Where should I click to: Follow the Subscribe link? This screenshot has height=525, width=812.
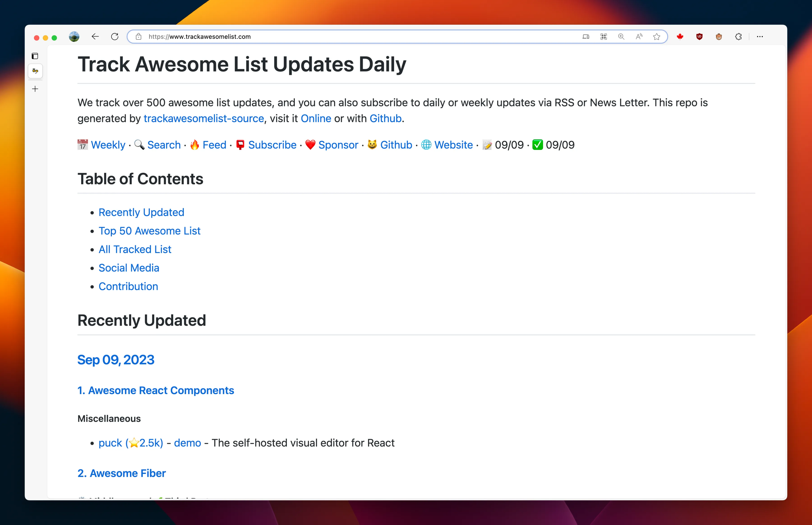coord(272,145)
